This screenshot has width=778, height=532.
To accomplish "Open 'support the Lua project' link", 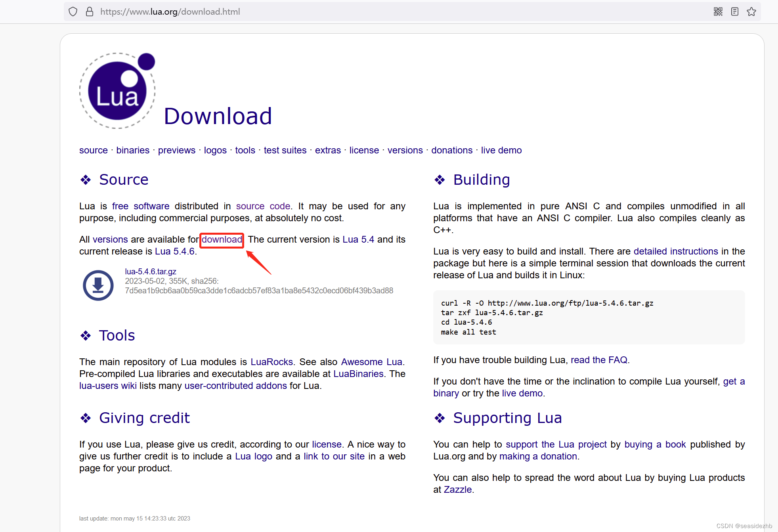I will [x=556, y=444].
